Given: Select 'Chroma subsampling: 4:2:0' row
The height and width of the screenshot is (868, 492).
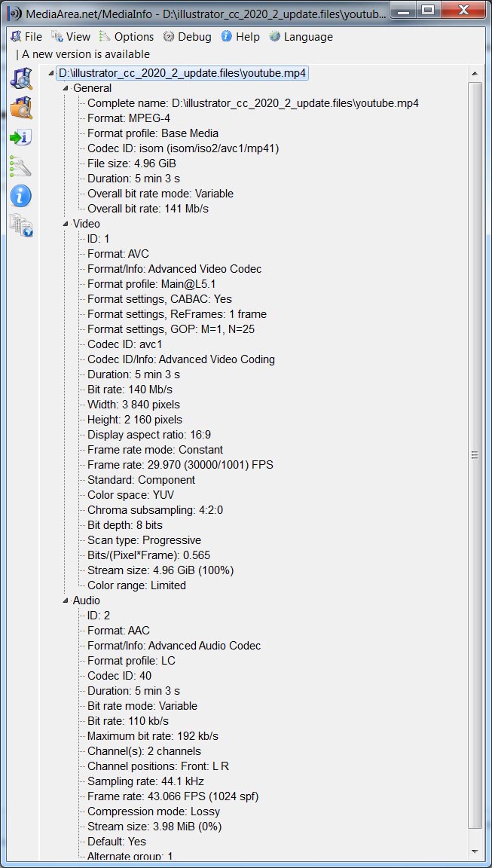Looking at the screenshot, I should (x=155, y=510).
